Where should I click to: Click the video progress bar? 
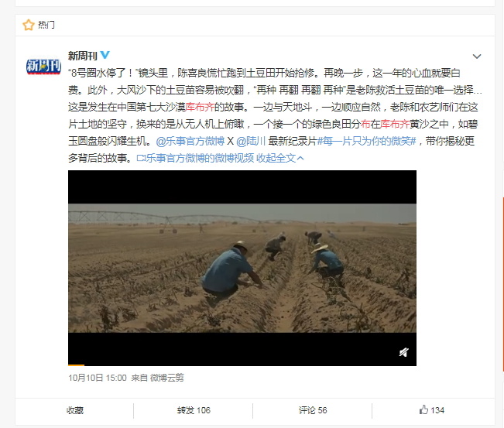[242, 365]
